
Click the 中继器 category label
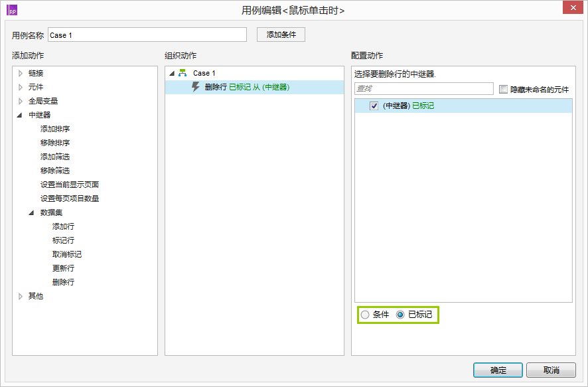click(x=39, y=115)
